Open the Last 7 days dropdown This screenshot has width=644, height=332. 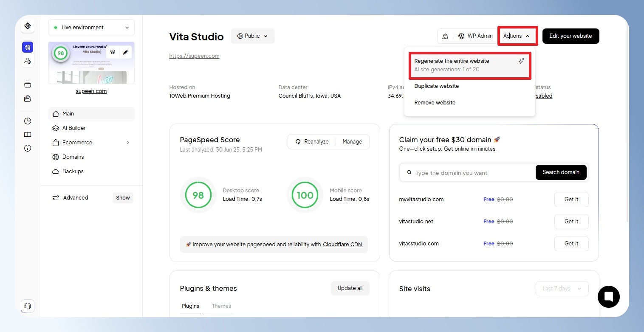pyautogui.click(x=562, y=289)
